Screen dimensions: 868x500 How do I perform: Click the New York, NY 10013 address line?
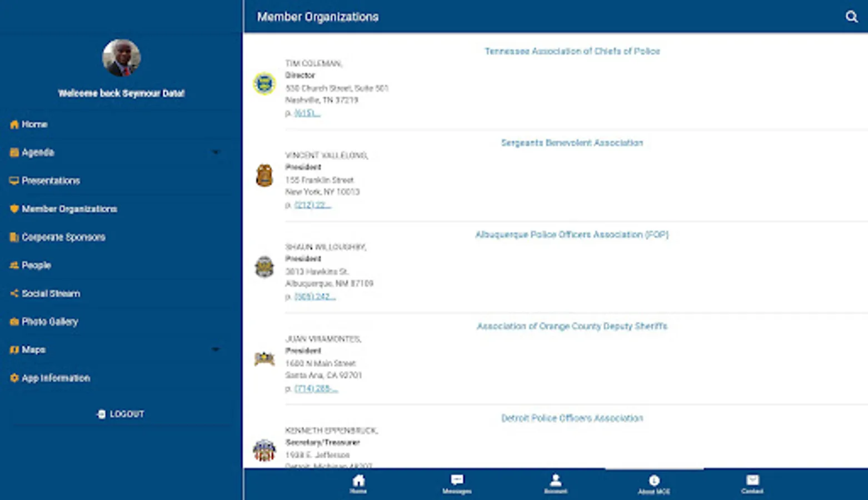pos(322,192)
